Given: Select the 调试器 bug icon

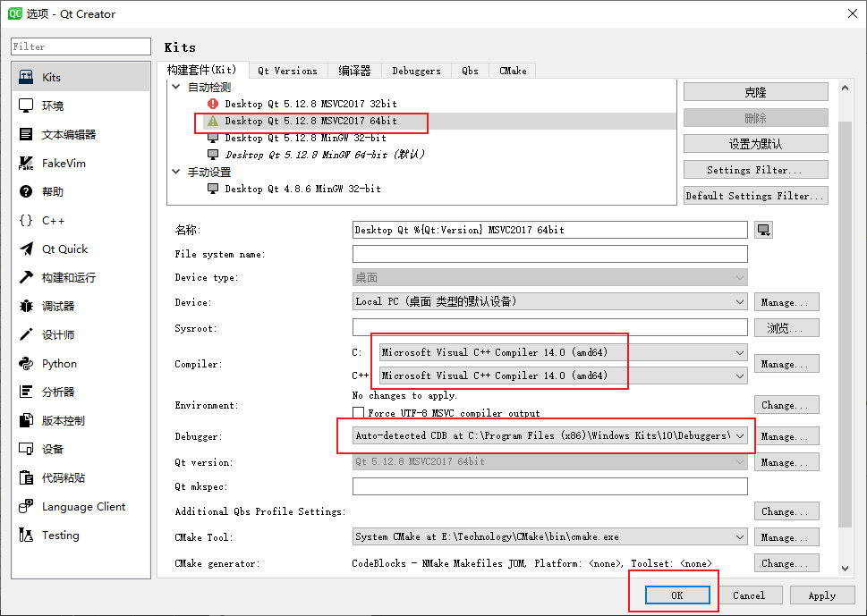Looking at the screenshot, I should [x=25, y=306].
